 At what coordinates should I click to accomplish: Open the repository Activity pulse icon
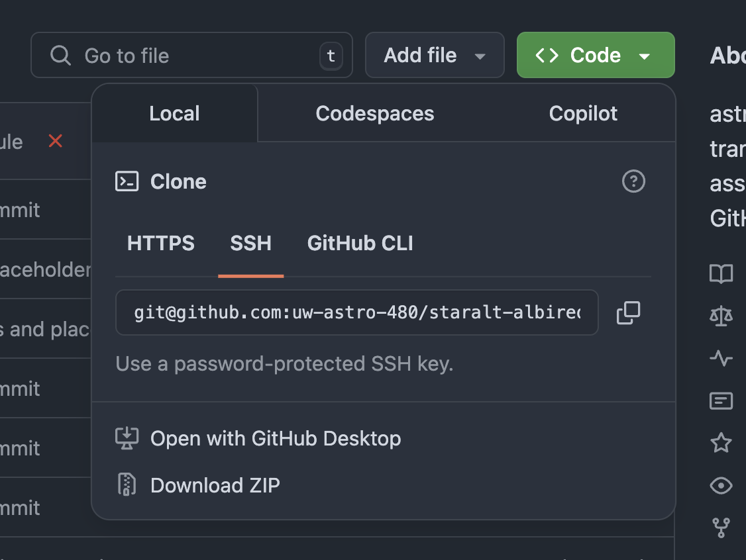pos(721,359)
